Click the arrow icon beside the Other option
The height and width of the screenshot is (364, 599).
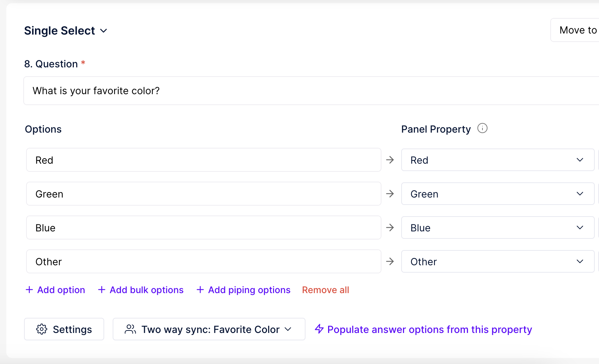point(390,261)
